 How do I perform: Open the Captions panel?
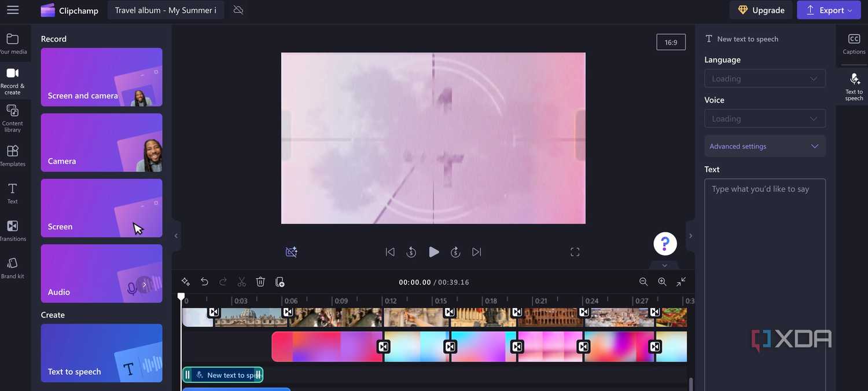click(x=854, y=44)
